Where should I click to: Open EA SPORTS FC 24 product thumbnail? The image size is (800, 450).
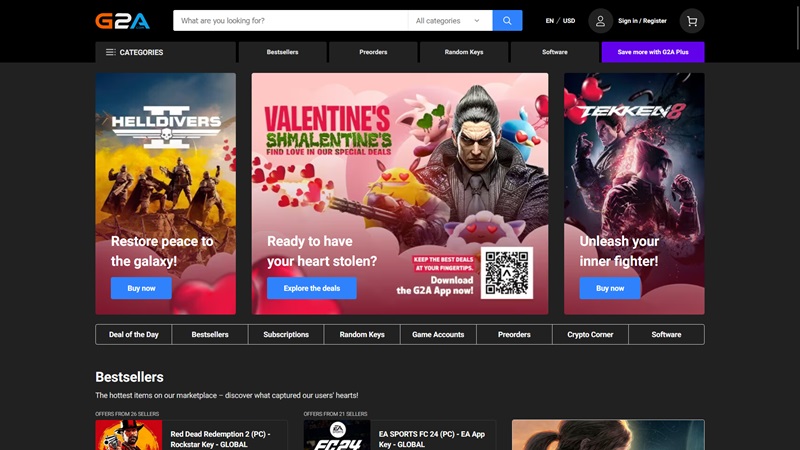(x=337, y=435)
